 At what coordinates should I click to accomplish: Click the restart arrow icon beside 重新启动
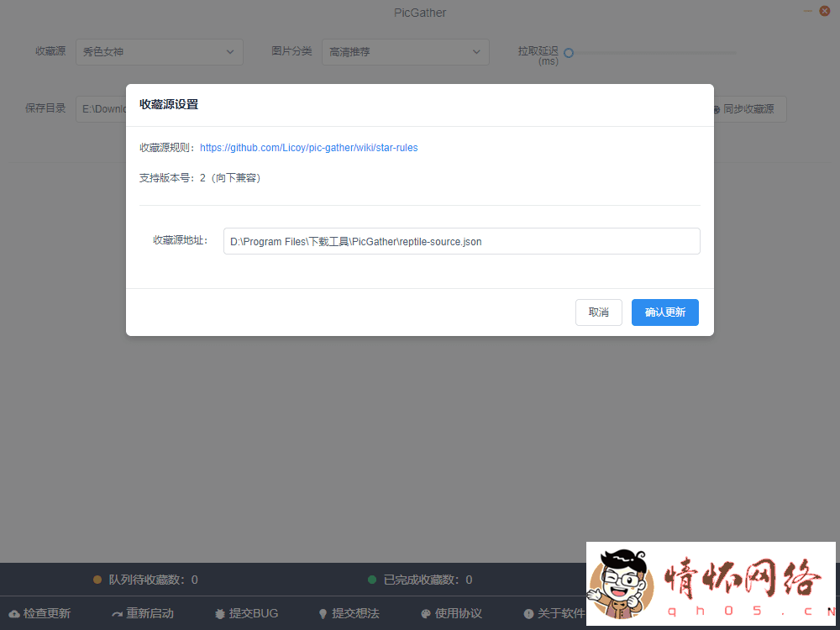tap(118, 614)
